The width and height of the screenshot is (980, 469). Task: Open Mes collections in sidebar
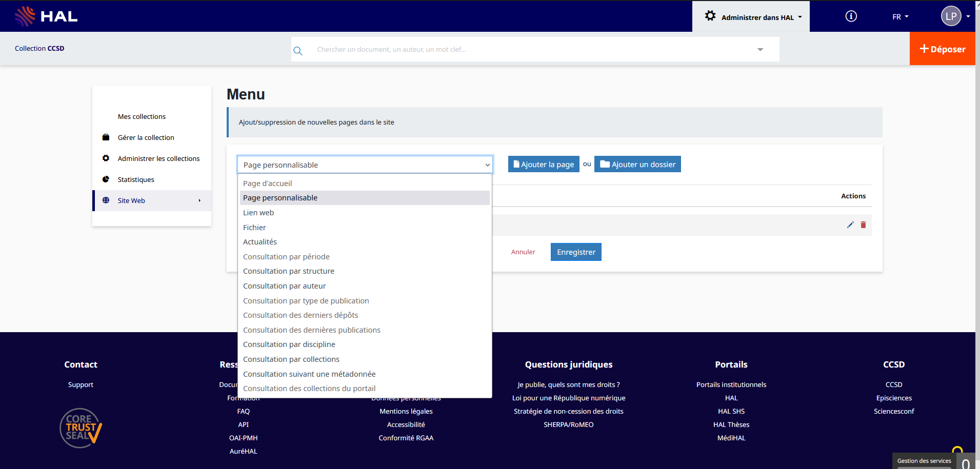[x=142, y=116]
